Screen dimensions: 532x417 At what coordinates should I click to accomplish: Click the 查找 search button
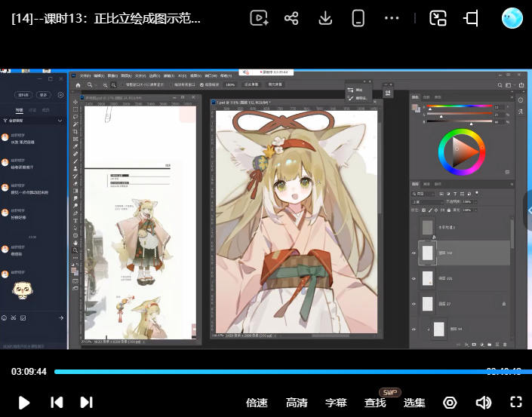click(x=375, y=403)
